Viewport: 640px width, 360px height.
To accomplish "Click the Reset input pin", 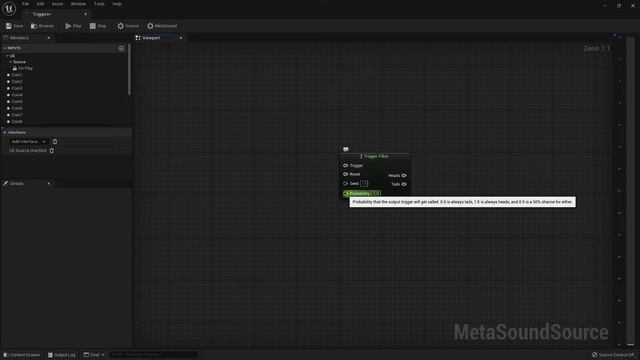I will [346, 174].
